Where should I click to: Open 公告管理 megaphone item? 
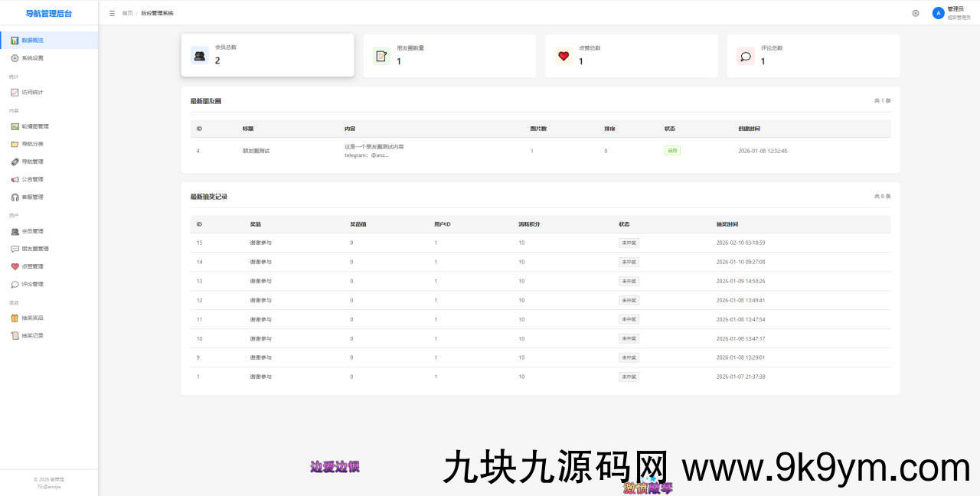point(32,180)
